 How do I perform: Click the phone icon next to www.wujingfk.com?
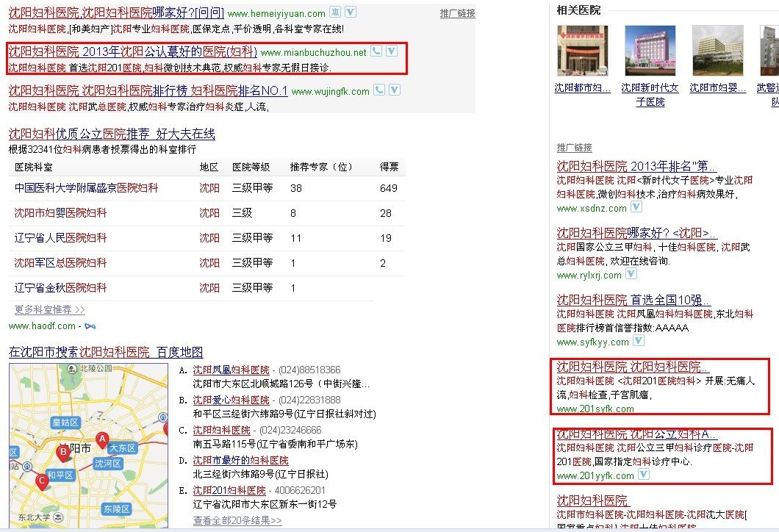coord(379,90)
